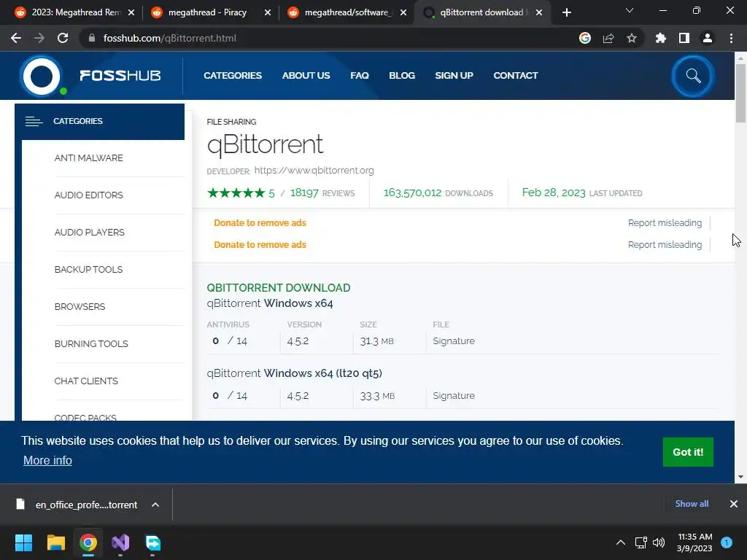Open Windows Start menu

pyautogui.click(x=23, y=542)
